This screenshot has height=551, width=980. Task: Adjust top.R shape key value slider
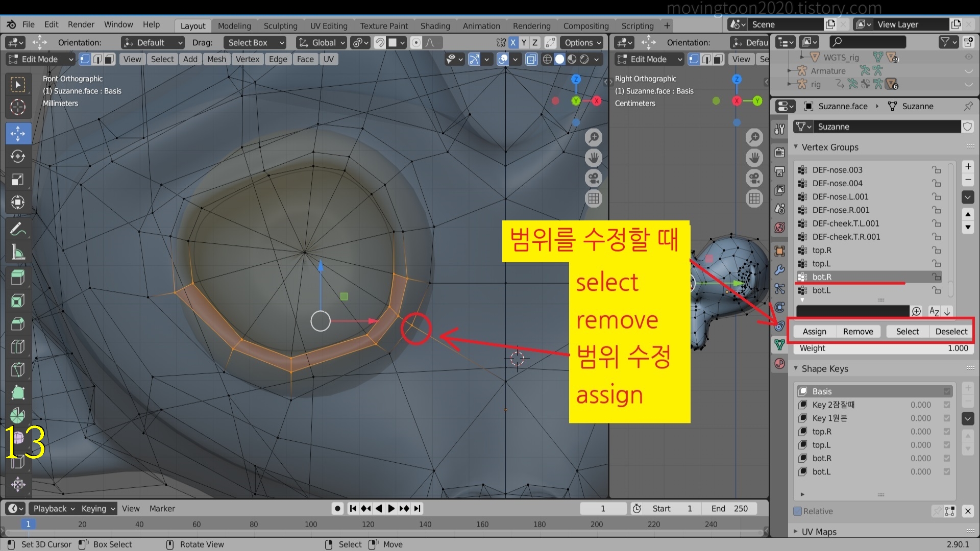pyautogui.click(x=920, y=432)
